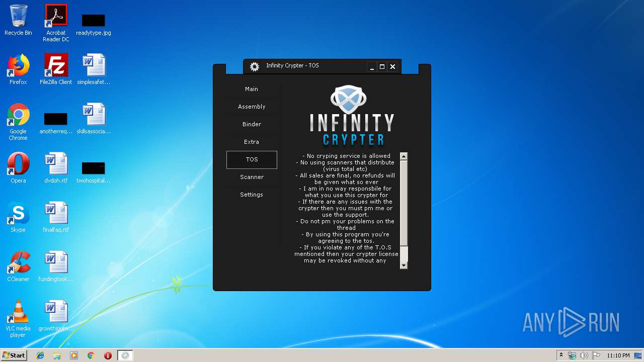Select the Google Chrome desktop shortcut
Screen dimensions: 644x362
[x=18, y=122]
